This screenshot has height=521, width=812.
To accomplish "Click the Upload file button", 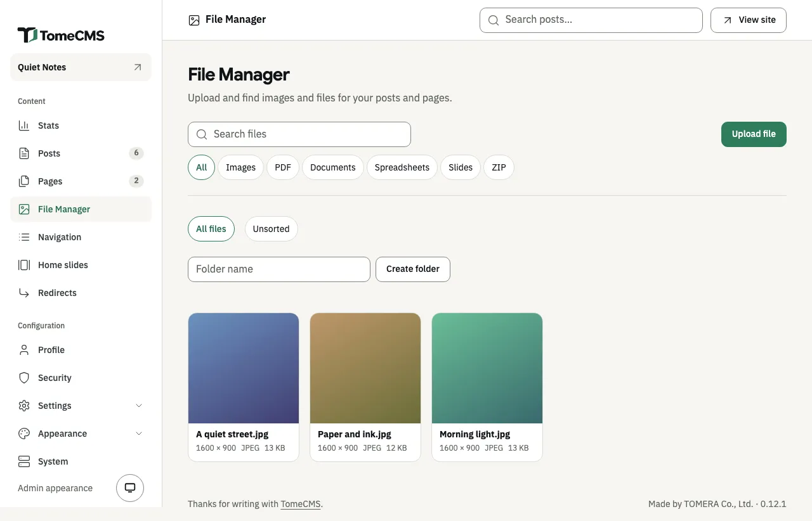I will coord(754,134).
